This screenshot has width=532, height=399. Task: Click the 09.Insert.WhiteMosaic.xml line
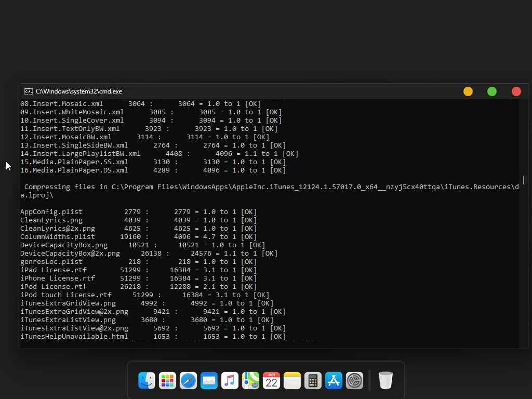151,112
